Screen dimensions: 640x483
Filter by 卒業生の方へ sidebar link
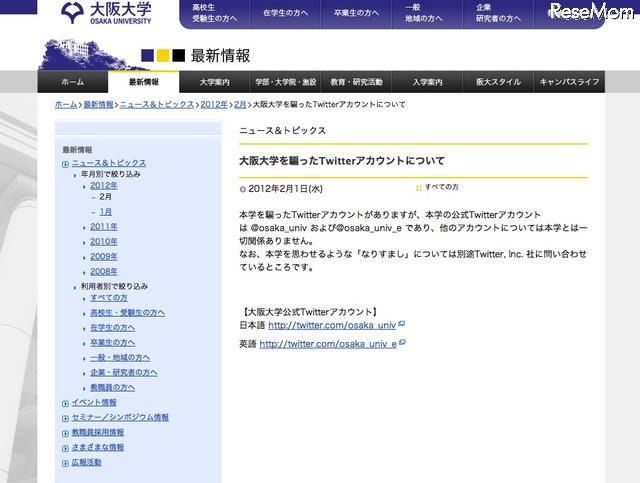(x=113, y=343)
